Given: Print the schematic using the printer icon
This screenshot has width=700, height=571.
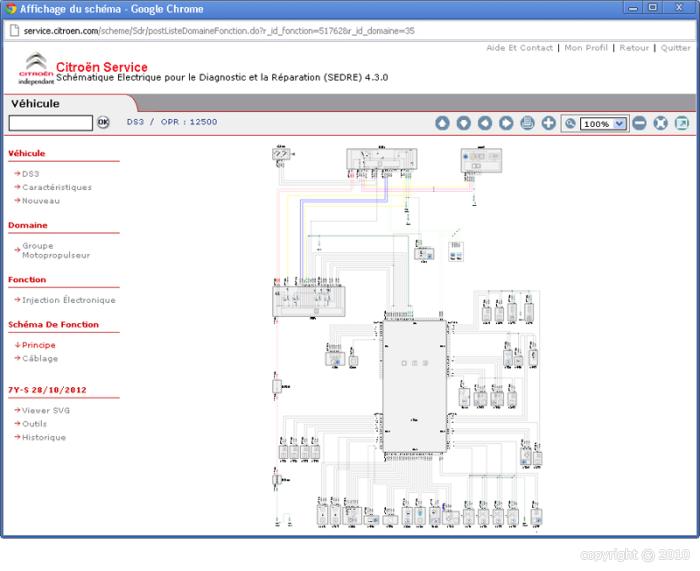Looking at the screenshot, I should (x=527, y=123).
